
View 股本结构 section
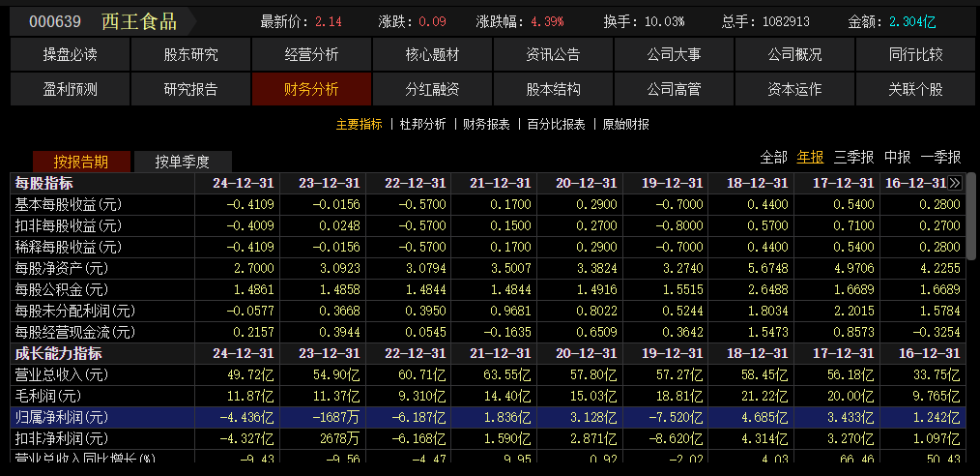click(553, 89)
